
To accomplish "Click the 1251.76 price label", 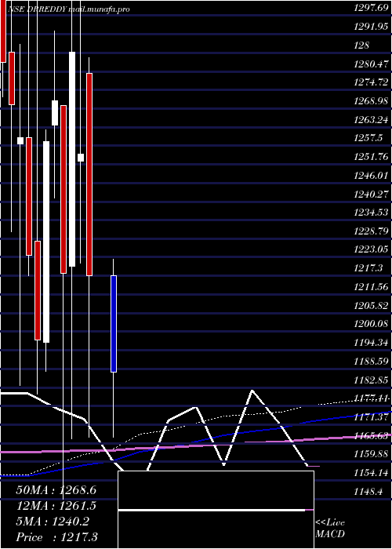I will [371, 157].
